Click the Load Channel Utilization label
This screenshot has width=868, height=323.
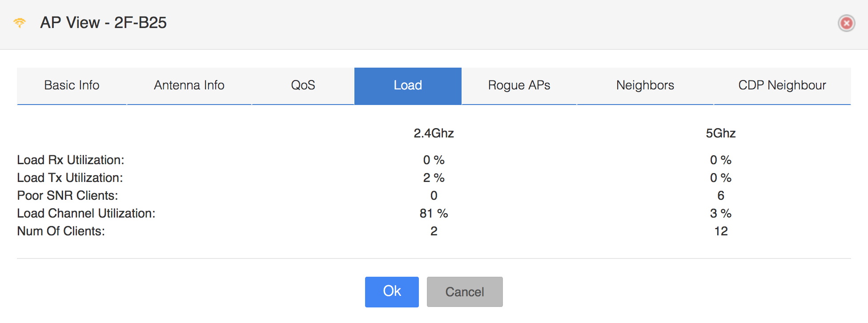coord(86,214)
